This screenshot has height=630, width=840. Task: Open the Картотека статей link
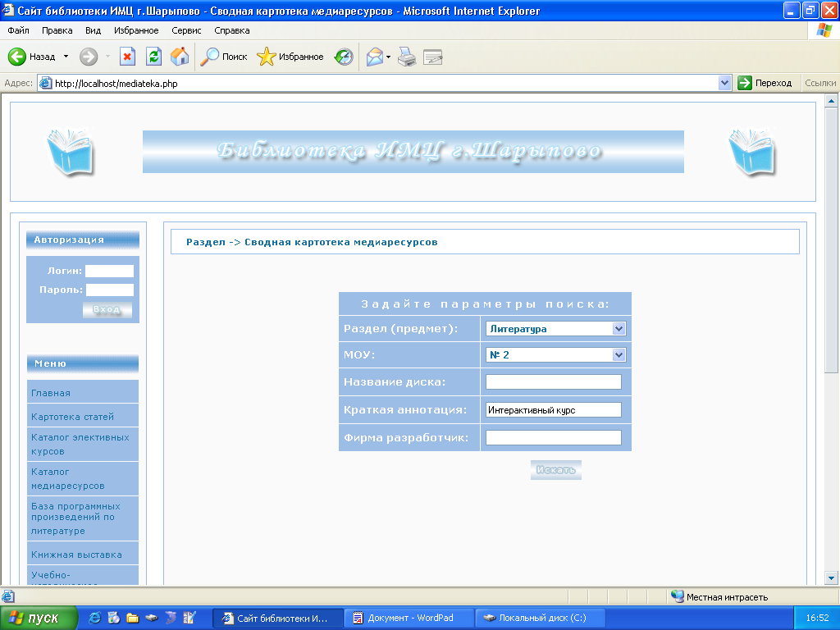pos(72,417)
